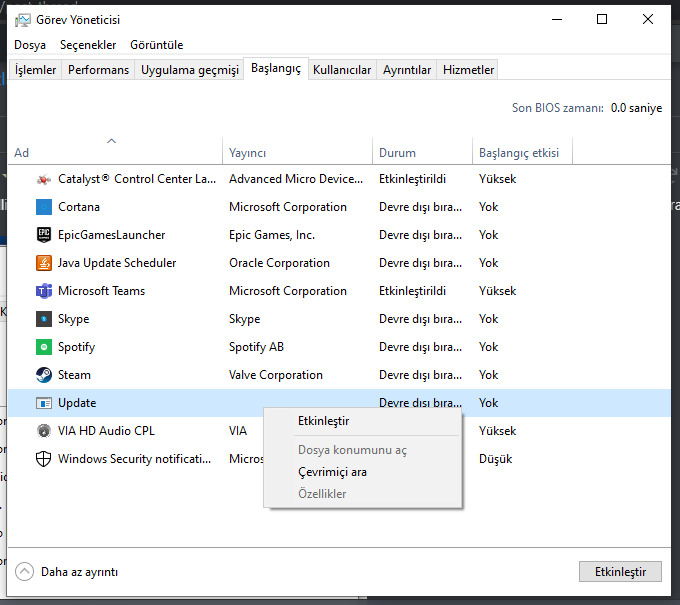This screenshot has width=680, height=605.
Task: Click Yüksek impact in Catalyst row
Action: (x=497, y=179)
